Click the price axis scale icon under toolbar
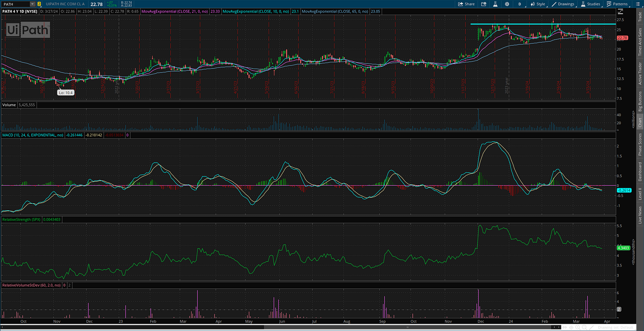Screen dimensions: 644x331 click(620, 11)
